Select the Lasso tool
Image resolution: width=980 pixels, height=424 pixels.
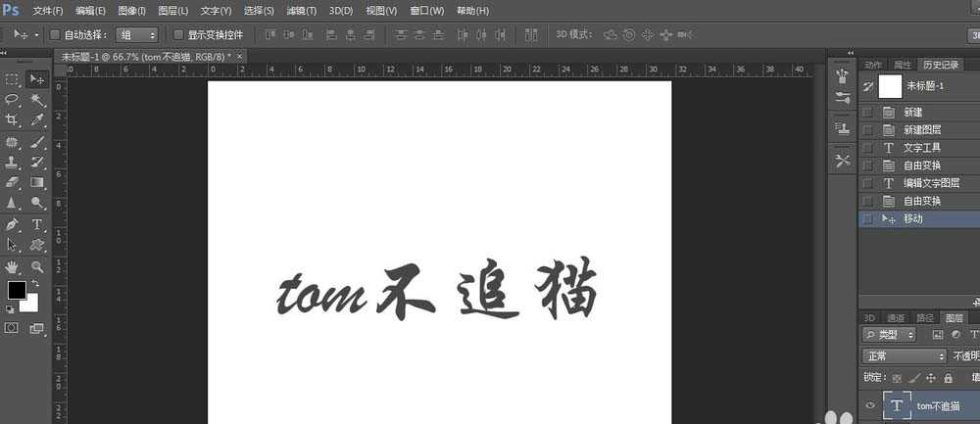[x=13, y=100]
